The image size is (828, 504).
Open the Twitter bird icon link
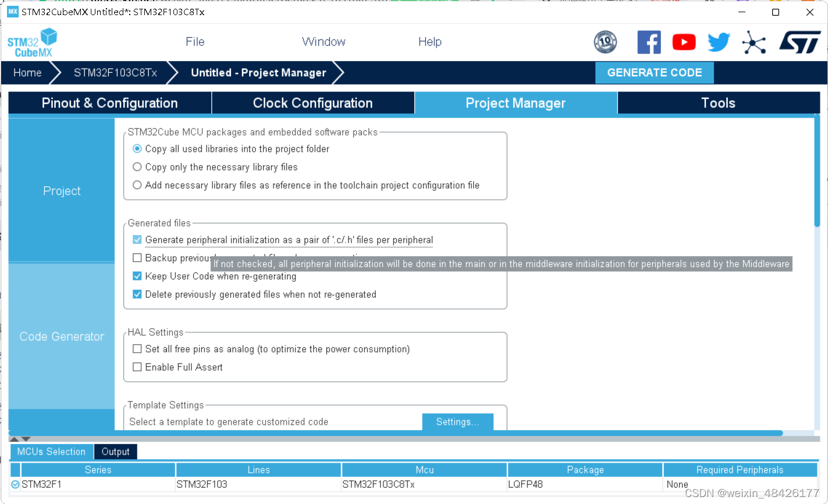pos(719,42)
